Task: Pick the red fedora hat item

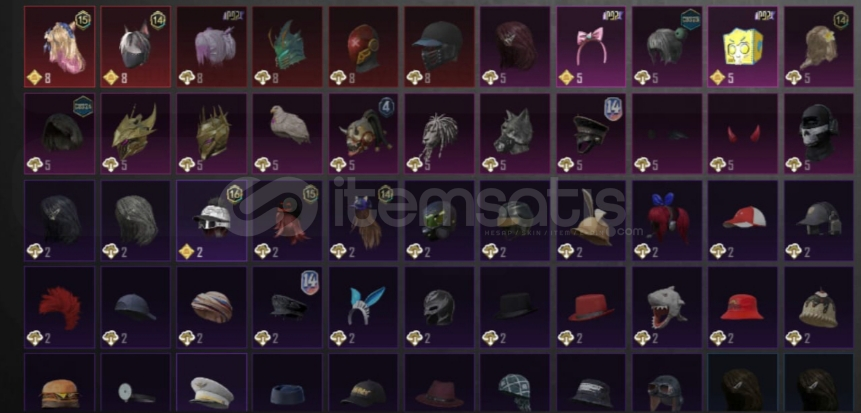Action: 591,308
